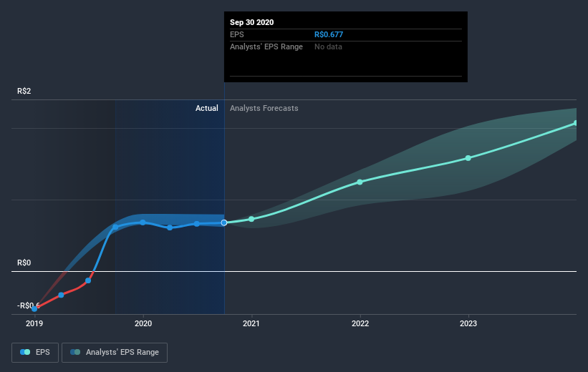Screen dimensions: 588x372
Task: Click the 2023 x-axis label
Action: click(468, 323)
